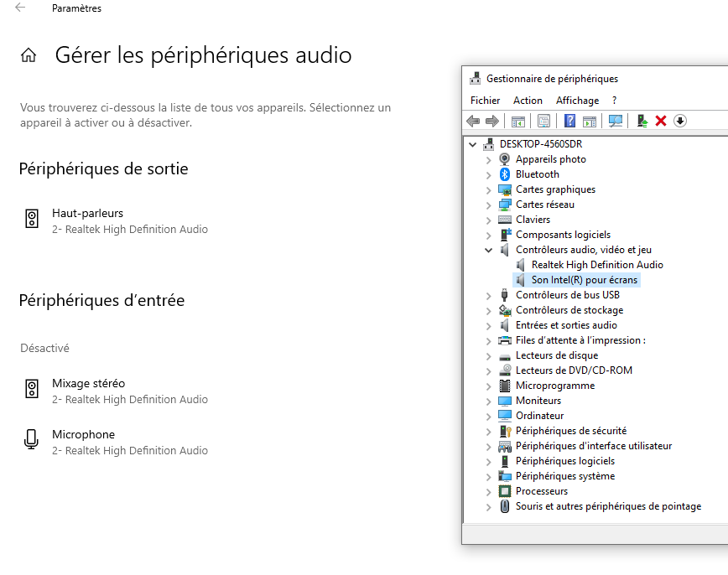Select Lecteurs de disque category

[557, 355]
